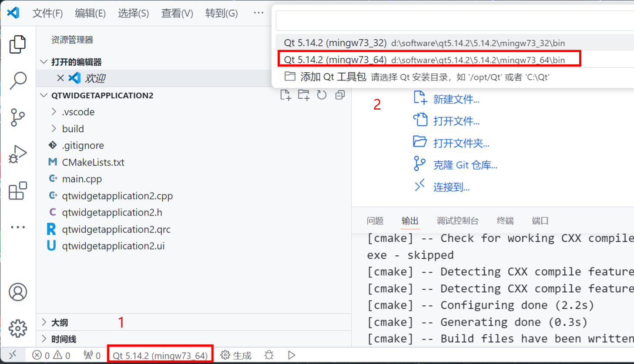Switch to the 端口 panel tab
Screen dimensions: 634x364
(x=540, y=221)
